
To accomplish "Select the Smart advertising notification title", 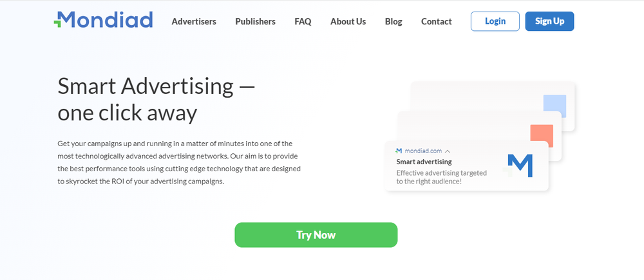I will pyautogui.click(x=424, y=162).
